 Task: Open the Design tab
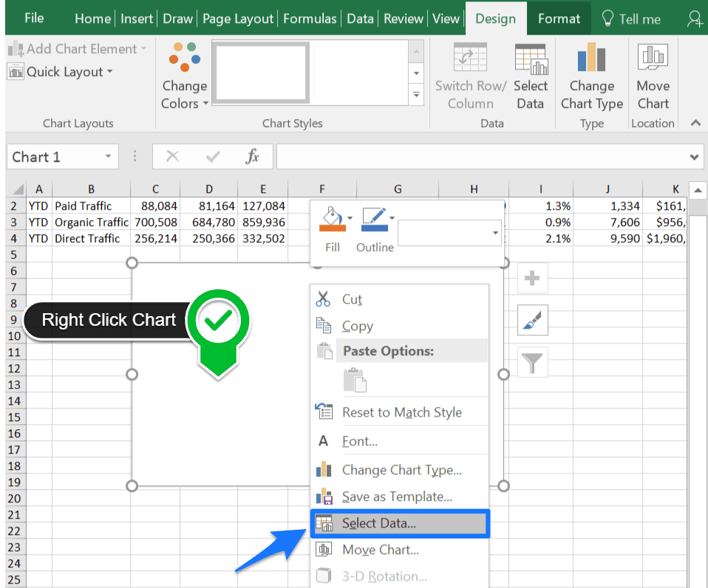(496, 18)
